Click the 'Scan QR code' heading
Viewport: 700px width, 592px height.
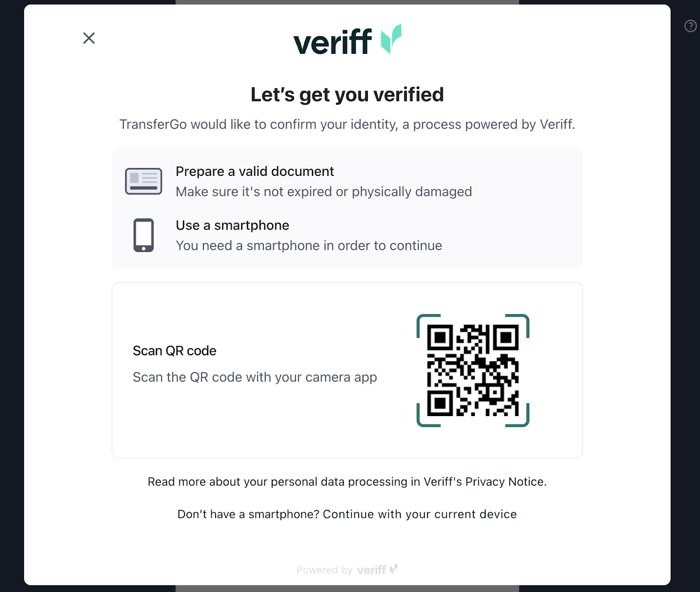pyautogui.click(x=175, y=351)
